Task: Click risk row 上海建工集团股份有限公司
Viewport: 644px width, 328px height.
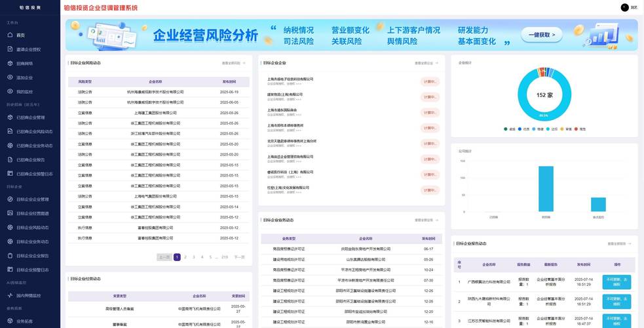Action: pos(159,113)
